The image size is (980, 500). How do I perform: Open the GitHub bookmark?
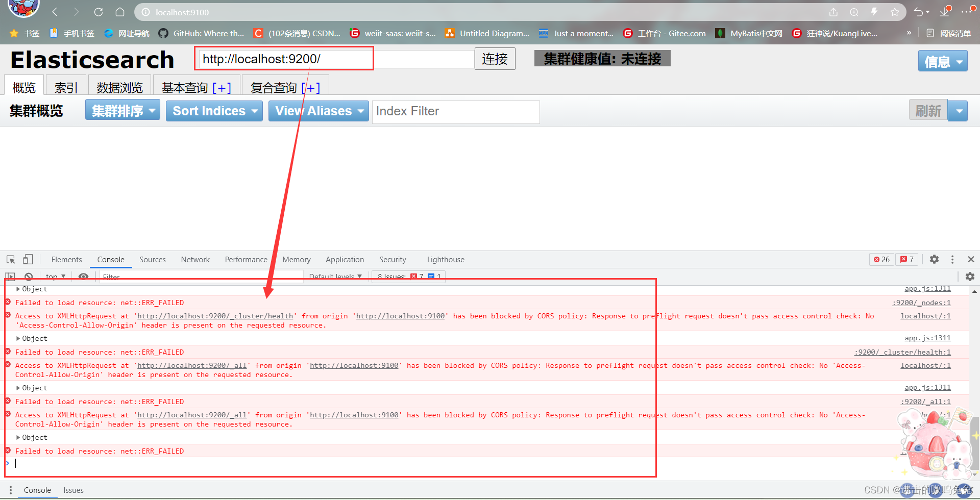202,33
